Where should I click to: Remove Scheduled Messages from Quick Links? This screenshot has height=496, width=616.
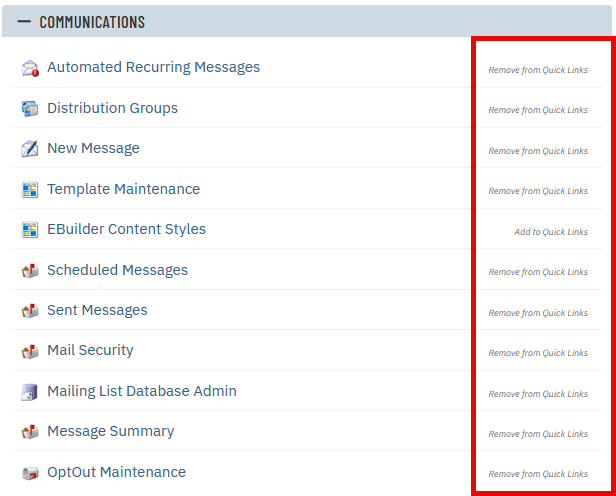538,272
